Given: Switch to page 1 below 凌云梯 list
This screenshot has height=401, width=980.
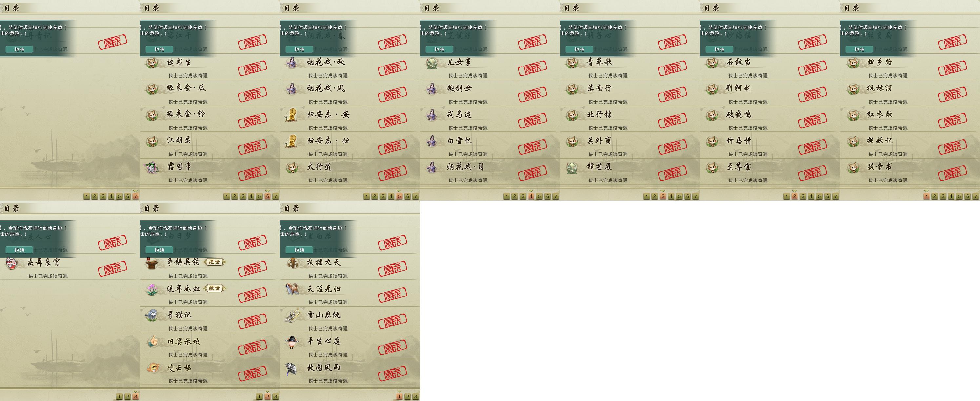Looking at the screenshot, I should pos(259,396).
